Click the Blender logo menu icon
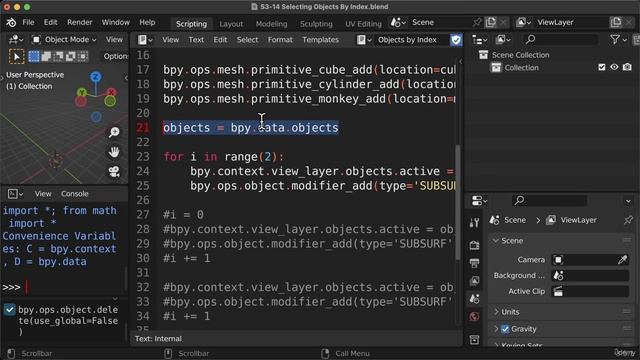 (11, 22)
